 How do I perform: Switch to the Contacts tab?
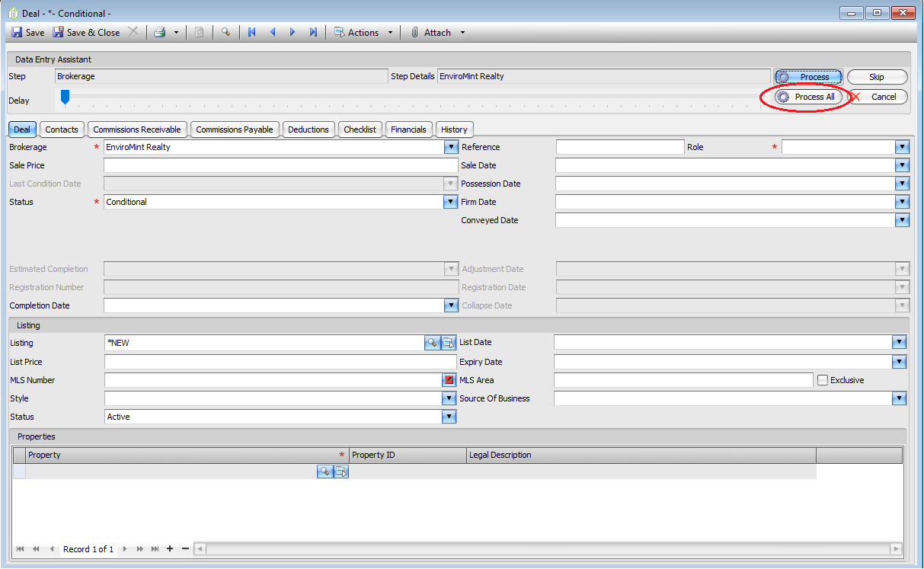(x=62, y=129)
